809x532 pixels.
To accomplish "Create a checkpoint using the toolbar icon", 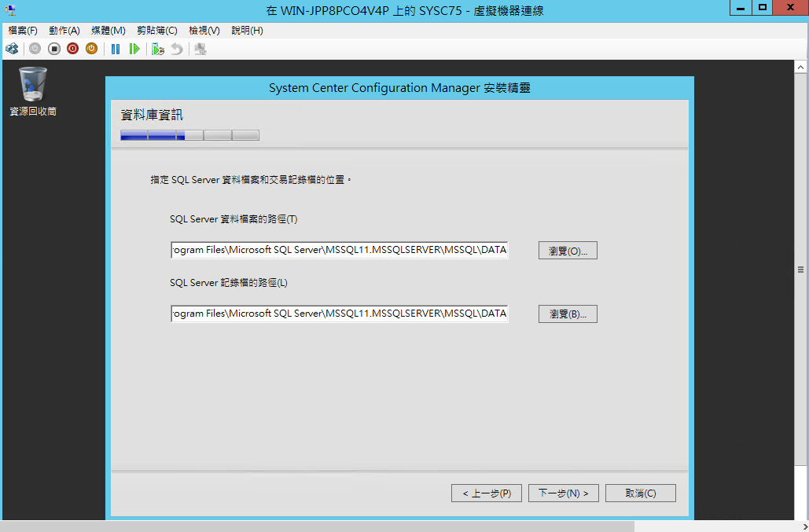I will click(158, 49).
